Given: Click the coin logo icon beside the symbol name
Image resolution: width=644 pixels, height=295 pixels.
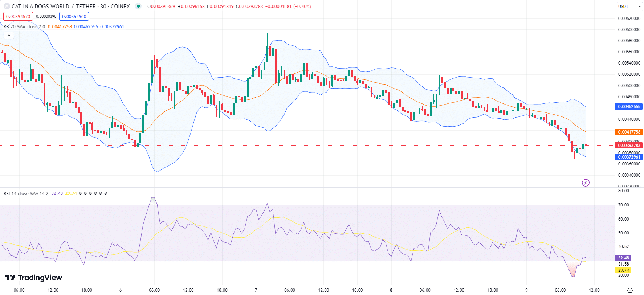Looking at the screenshot, I should pyautogui.click(x=7, y=7).
